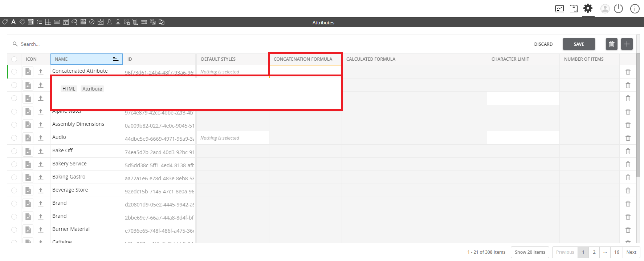Open the single tag icon in the dark toolbar
The height and width of the screenshot is (261, 644).
(5, 22)
